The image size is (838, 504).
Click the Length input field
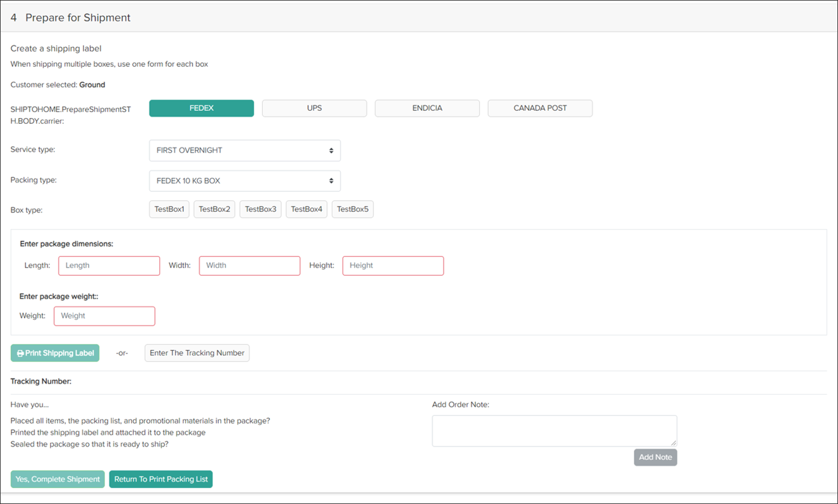[x=109, y=266]
